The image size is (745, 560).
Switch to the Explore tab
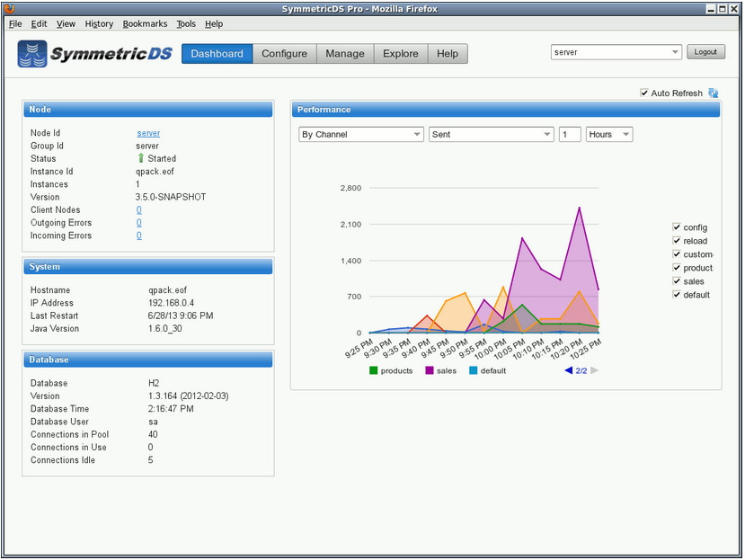coord(401,54)
